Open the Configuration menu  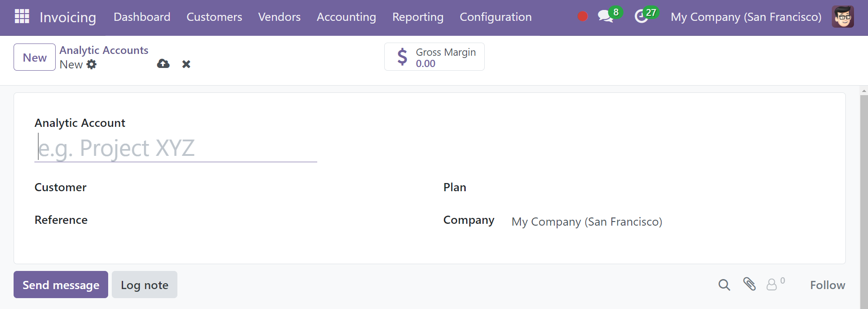pyautogui.click(x=496, y=17)
